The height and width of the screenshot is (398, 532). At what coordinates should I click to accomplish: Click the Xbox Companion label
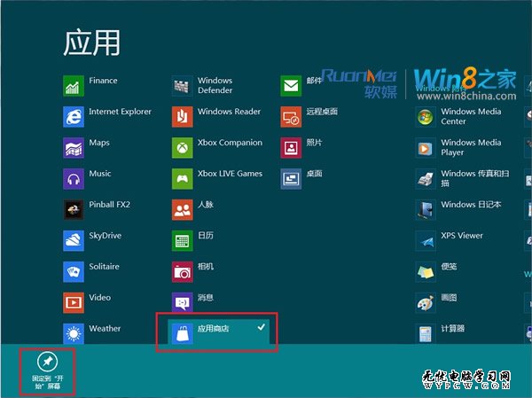click(230, 143)
